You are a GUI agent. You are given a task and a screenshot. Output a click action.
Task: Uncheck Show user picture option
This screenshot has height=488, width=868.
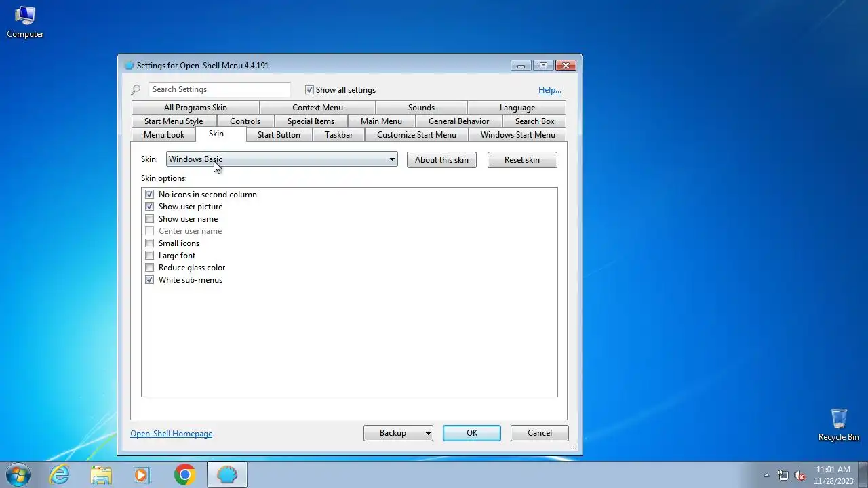click(x=150, y=207)
